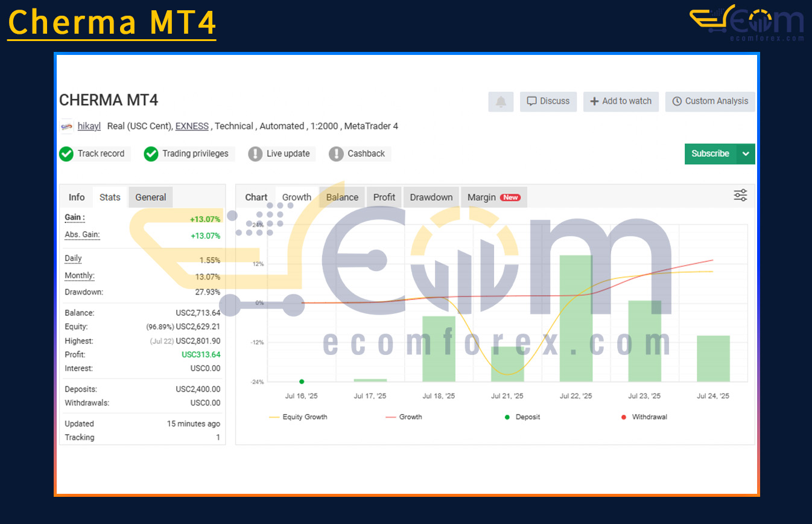Image resolution: width=812 pixels, height=524 pixels.
Task: Click the green Subscribe button
Action: pyautogui.click(x=711, y=154)
